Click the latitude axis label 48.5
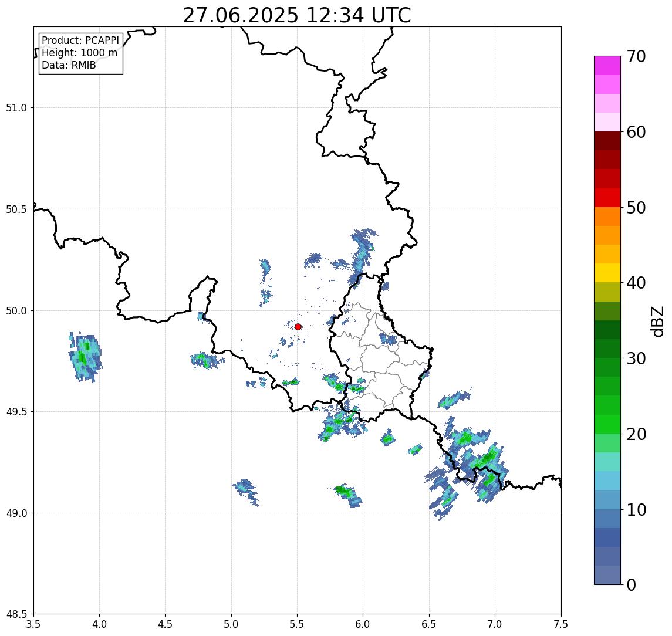Viewport: 672px width, 636px height. (16, 614)
